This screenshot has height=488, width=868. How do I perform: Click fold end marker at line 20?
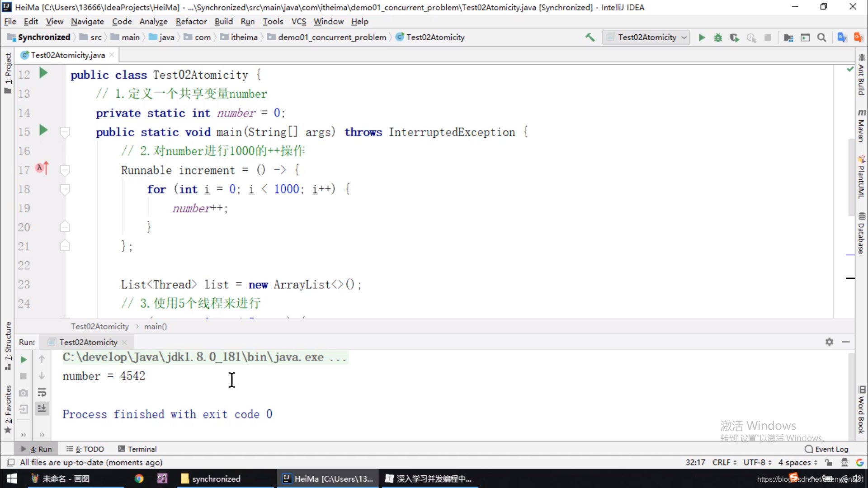(65, 227)
